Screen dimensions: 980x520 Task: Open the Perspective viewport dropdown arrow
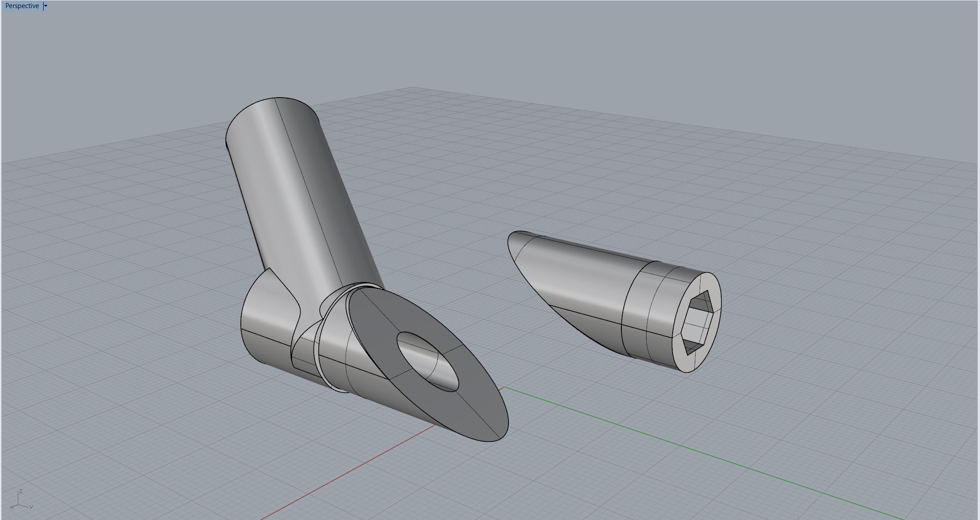[x=45, y=6]
